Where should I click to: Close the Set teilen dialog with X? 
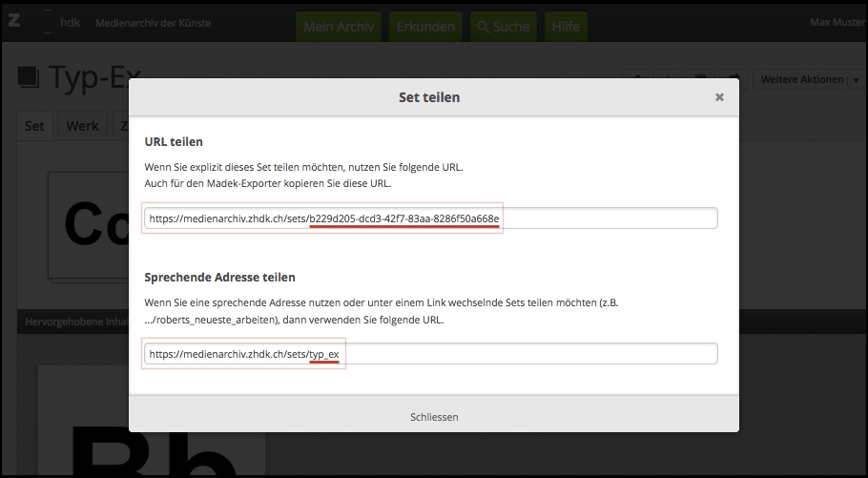pos(719,97)
